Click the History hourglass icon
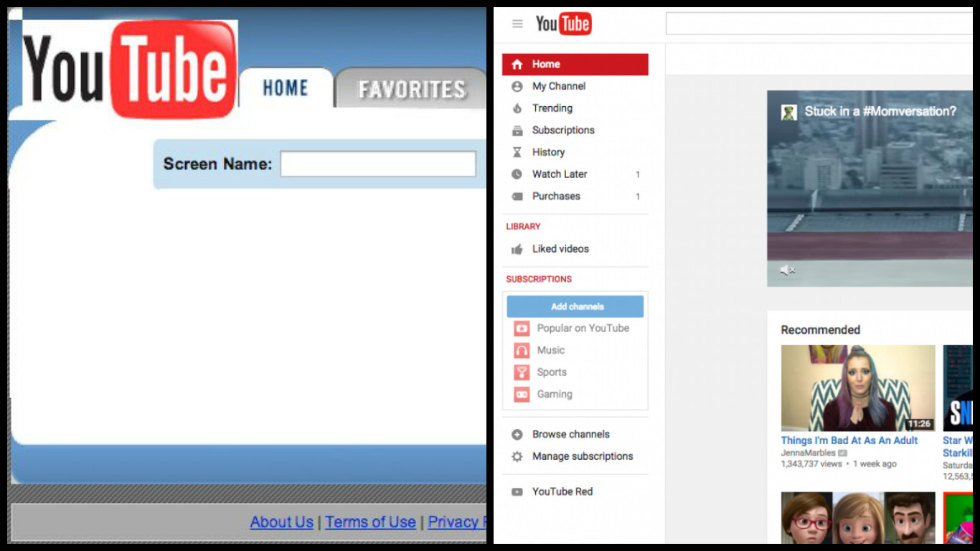 (x=517, y=152)
